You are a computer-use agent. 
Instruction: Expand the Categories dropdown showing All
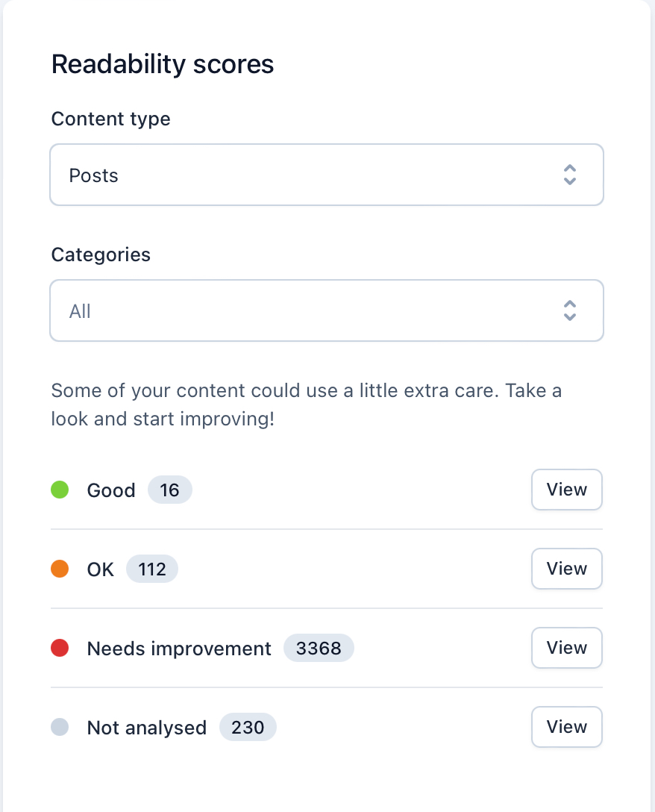[x=326, y=311]
